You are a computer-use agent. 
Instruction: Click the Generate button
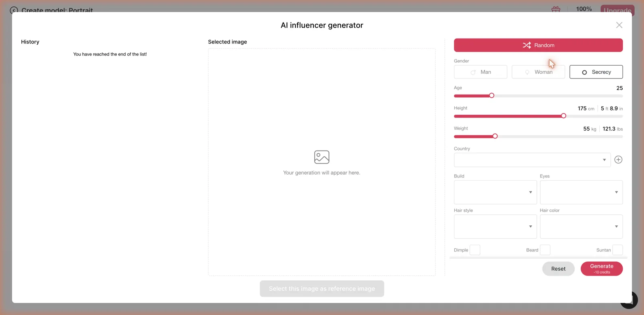602,269
